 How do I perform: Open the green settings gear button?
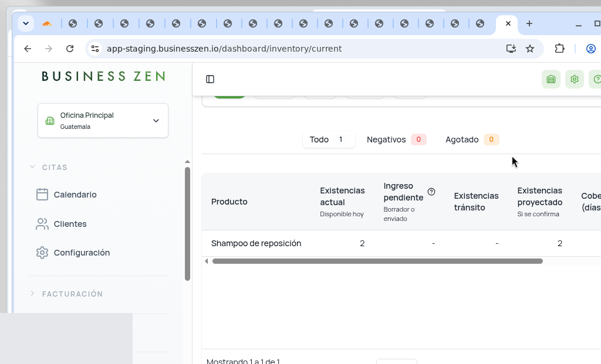pyautogui.click(x=574, y=79)
